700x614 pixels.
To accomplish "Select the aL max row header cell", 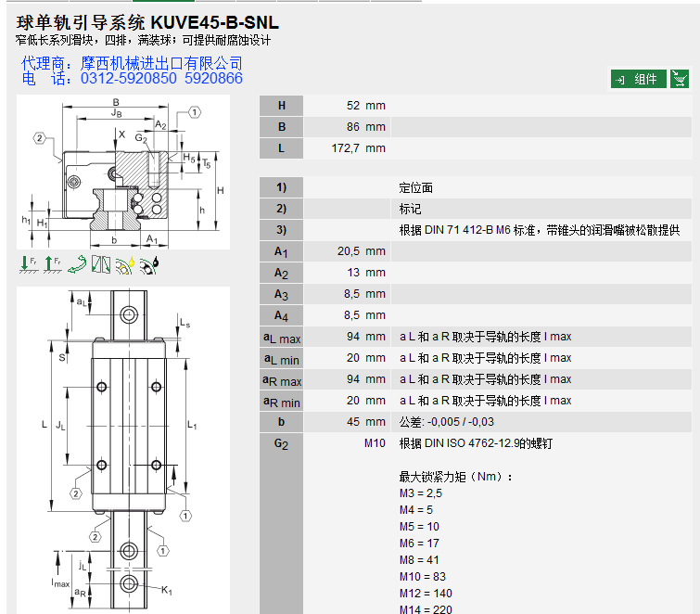I will point(282,337).
